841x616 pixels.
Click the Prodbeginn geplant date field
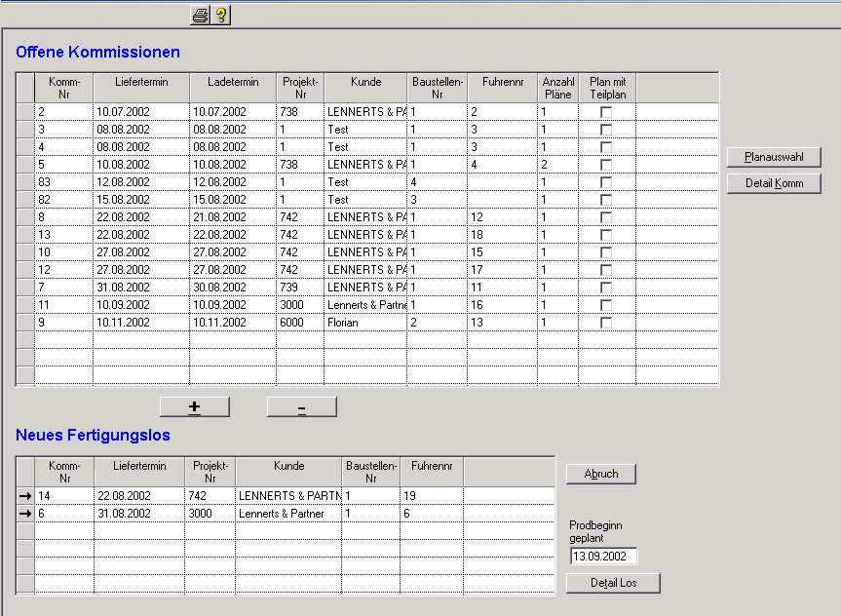[x=603, y=557]
